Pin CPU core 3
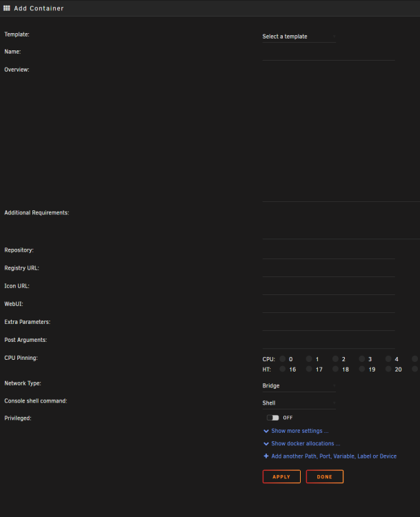Image resolution: width=420 pixels, height=517 pixels. click(362, 358)
